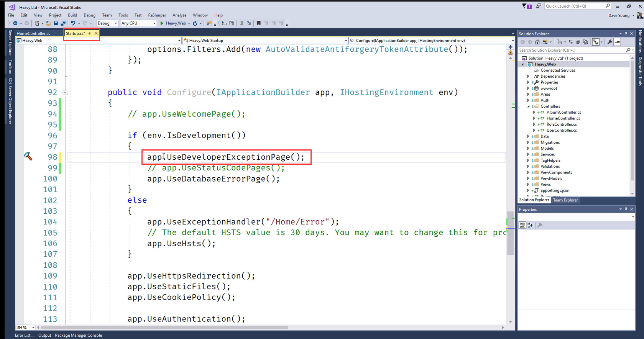This screenshot has width=644, height=339.
Task: Comment out selected lines with the toolbar icon
Action: (x=242, y=23)
